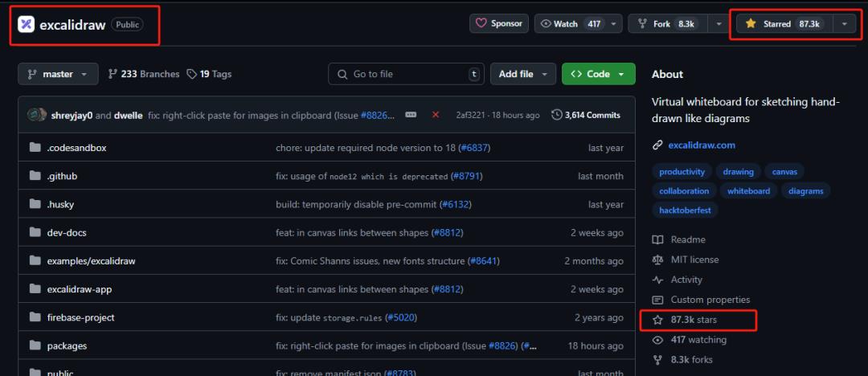Screen dimensions: 868x376
Task: Expand commit message ellipsis button
Action: (411, 115)
